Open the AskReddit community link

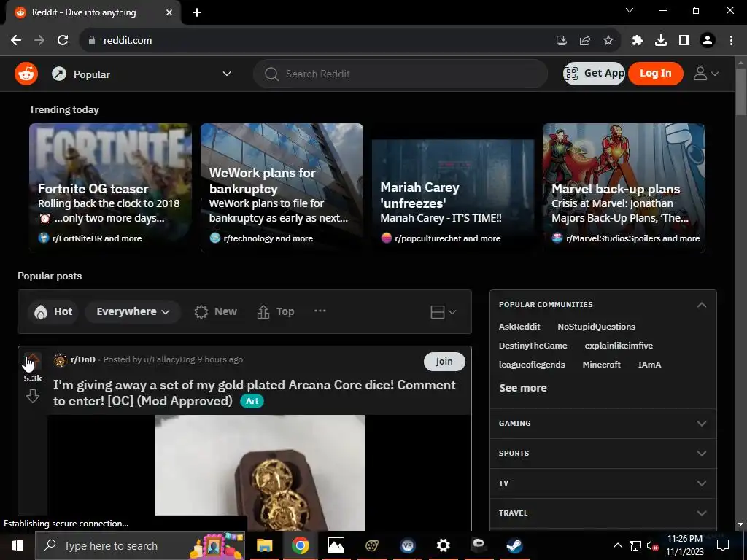click(519, 327)
